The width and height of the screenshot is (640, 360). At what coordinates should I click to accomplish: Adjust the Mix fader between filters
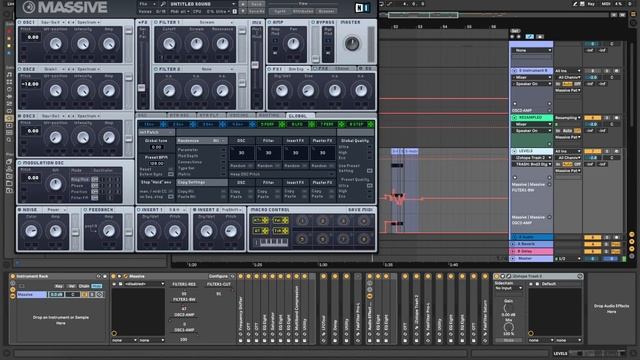pyautogui.click(x=255, y=65)
